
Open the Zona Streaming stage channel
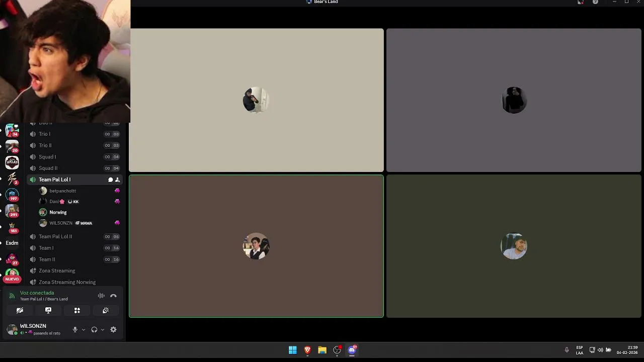click(x=74, y=270)
